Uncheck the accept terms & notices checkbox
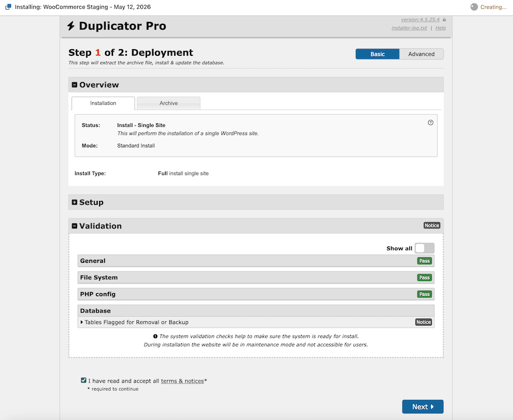Image resolution: width=513 pixels, height=420 pixels. click(84, 380)
